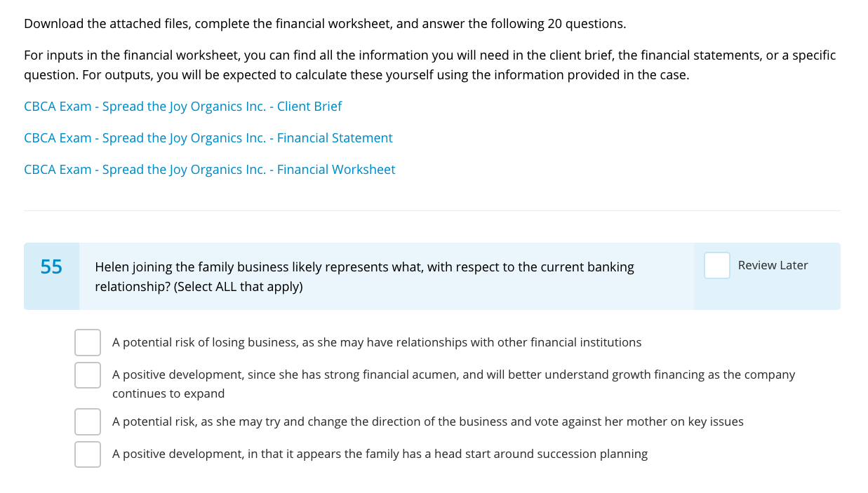The image size is (868, 493).
Task: Click the question number 55
Action: coord(51,267)
